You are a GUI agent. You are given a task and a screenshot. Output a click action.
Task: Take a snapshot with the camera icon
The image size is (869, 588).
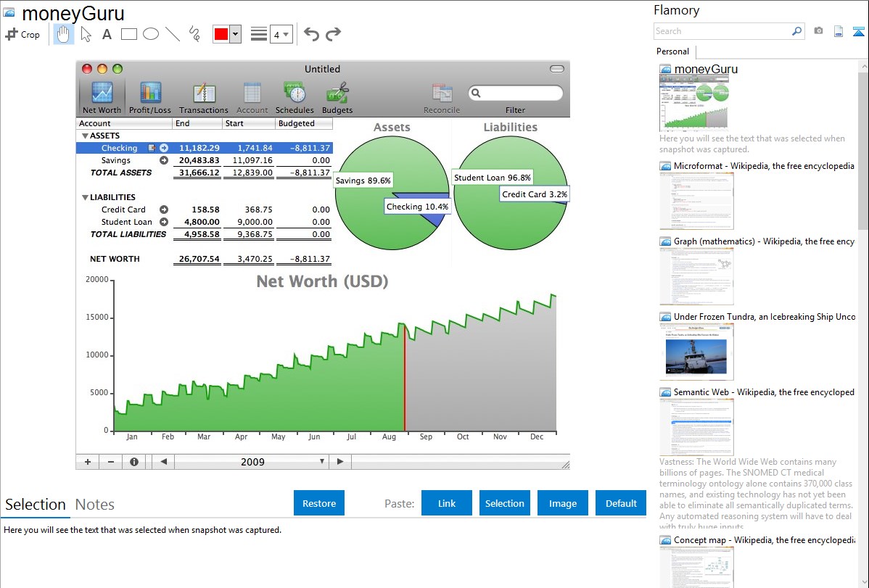click(x=818, y=31)
